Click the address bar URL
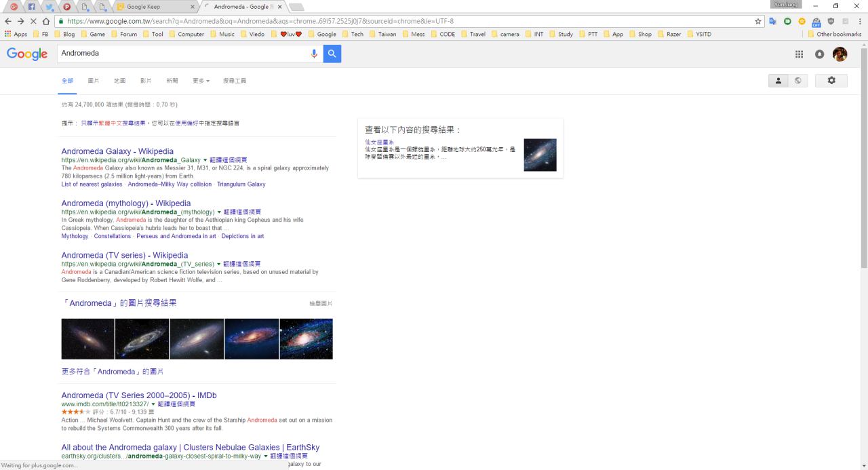Image resolution: width=868 pixels, height=470 pixels. click(x=260, y=21)
